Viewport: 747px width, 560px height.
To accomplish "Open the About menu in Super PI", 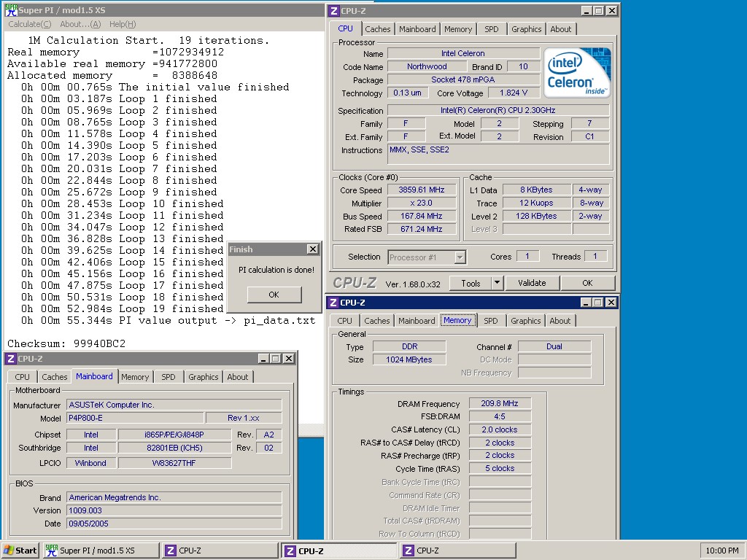I will click(x=80, y=24).
